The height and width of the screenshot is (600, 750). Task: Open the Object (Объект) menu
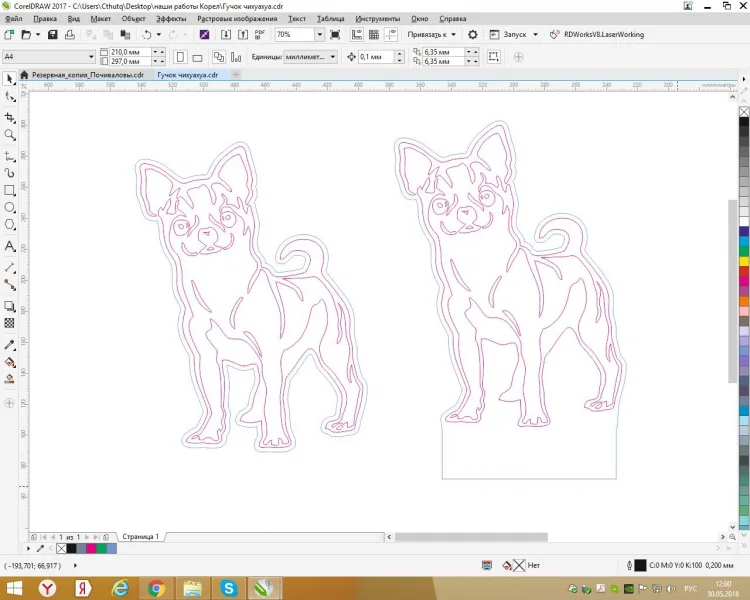(133, 19)
